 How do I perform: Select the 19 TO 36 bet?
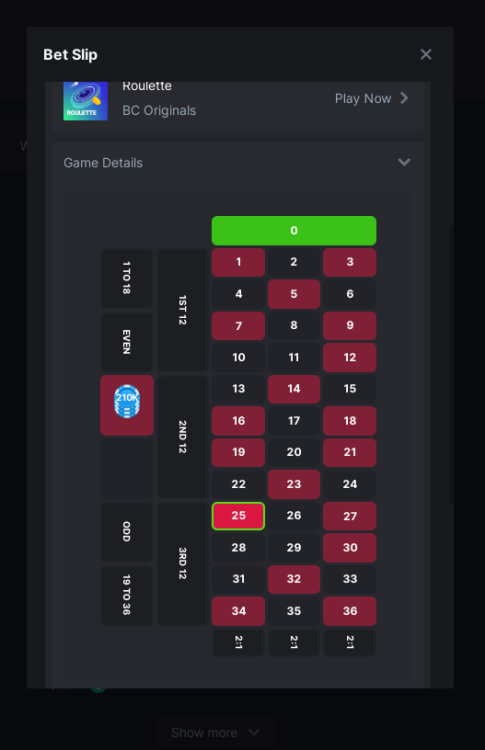127,595
